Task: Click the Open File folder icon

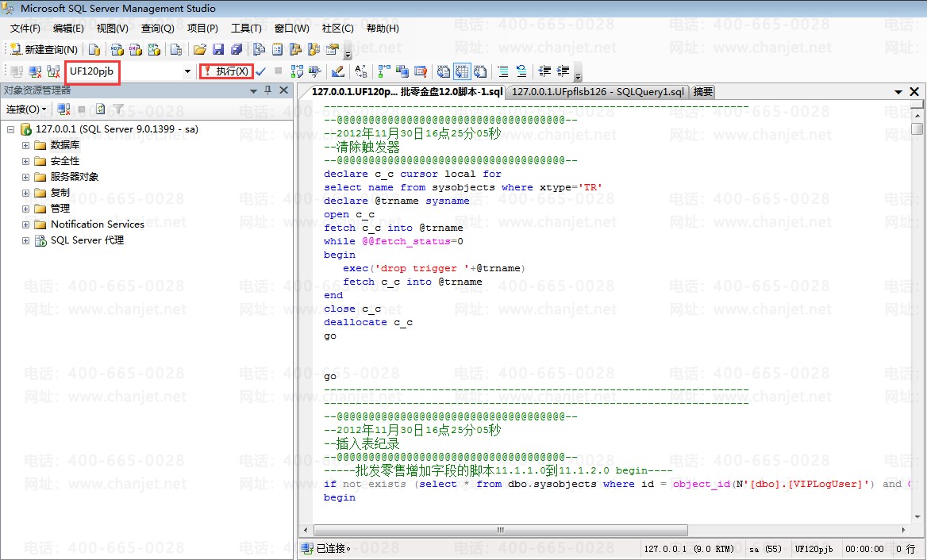Action: (x=199, y=49)
